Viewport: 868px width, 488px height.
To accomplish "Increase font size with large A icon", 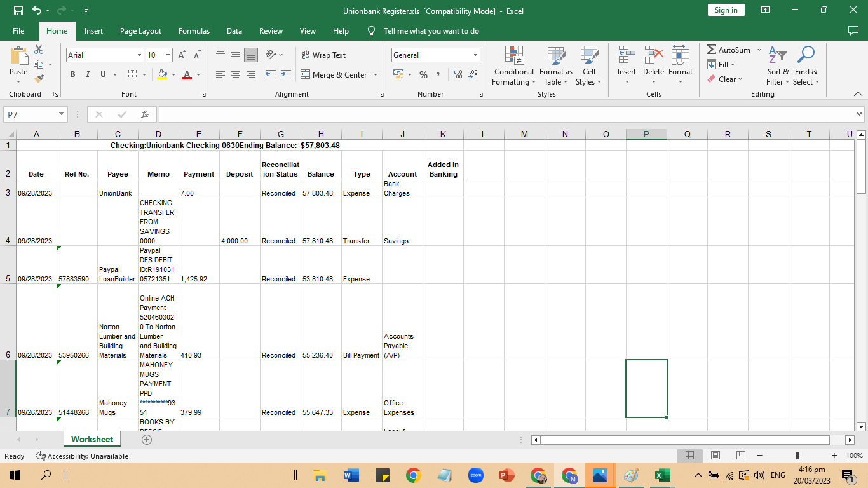I will point(181,55).
